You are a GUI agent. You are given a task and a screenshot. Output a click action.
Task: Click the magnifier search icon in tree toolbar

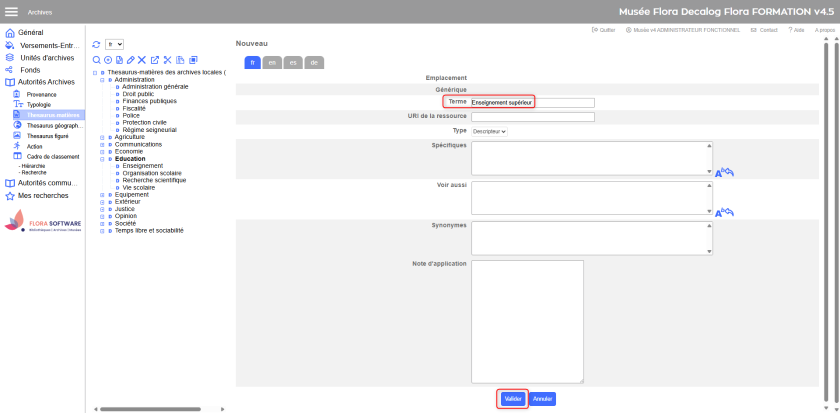click(96, 60)
